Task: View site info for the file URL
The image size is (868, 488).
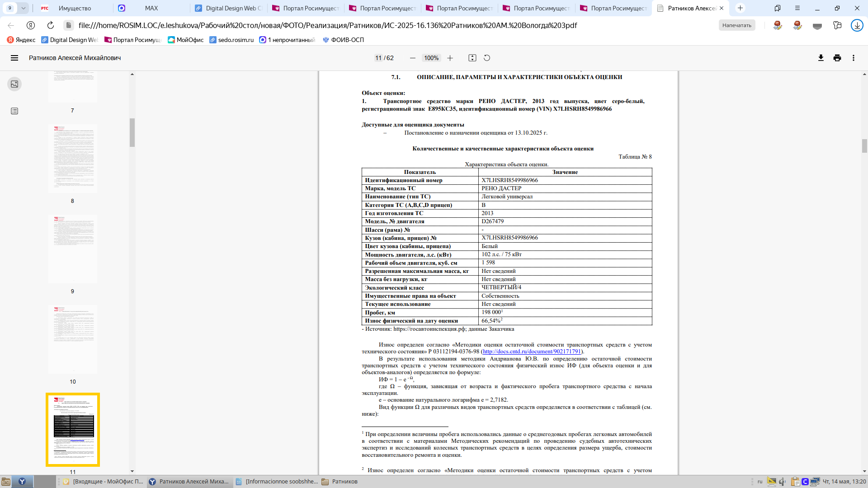Action: (68, 25)
